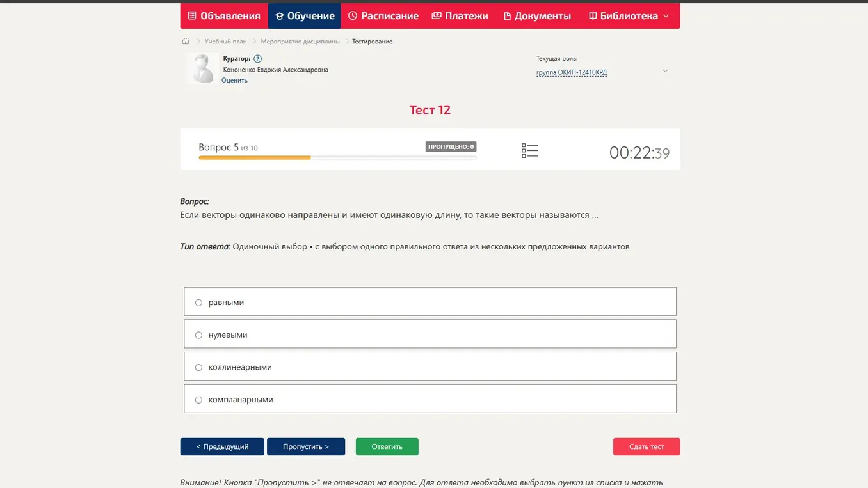Image resolution: width=868 pixels, height=488 pixels.
Task: Click the Тест 12 heading
Action: 430,110
